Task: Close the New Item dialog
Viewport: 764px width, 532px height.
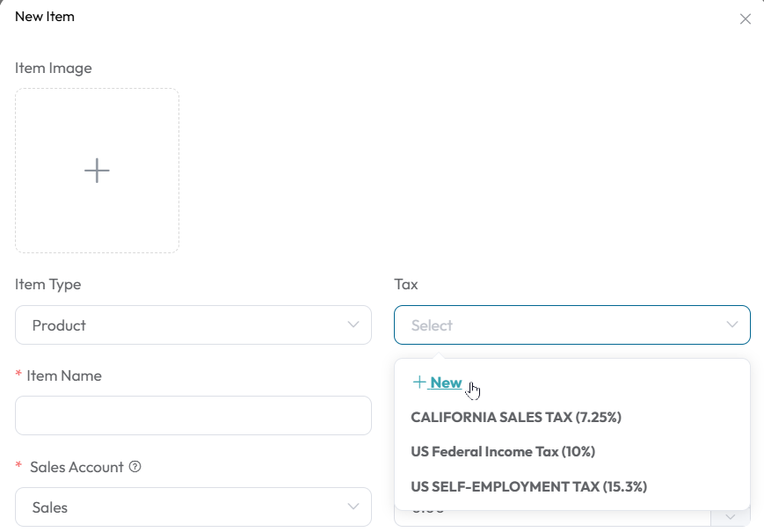Action: pos(745,19)
